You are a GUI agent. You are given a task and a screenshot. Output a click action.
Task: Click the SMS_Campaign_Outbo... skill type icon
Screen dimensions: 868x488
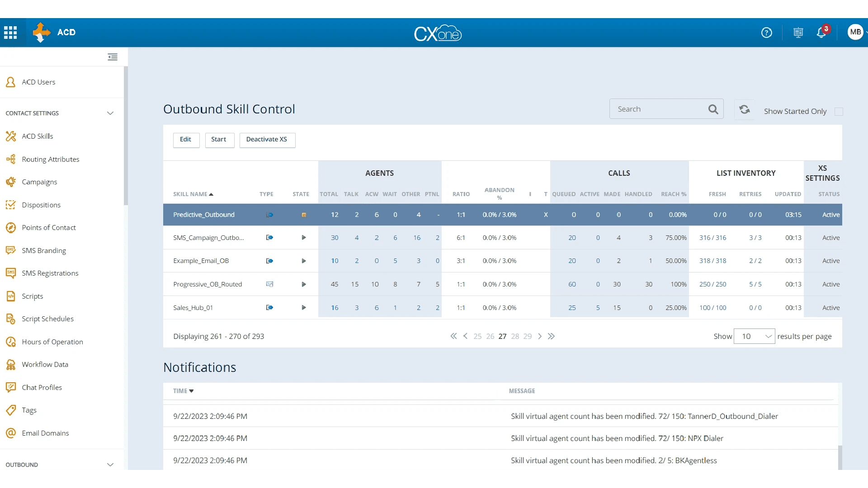(x=269, y=237)
